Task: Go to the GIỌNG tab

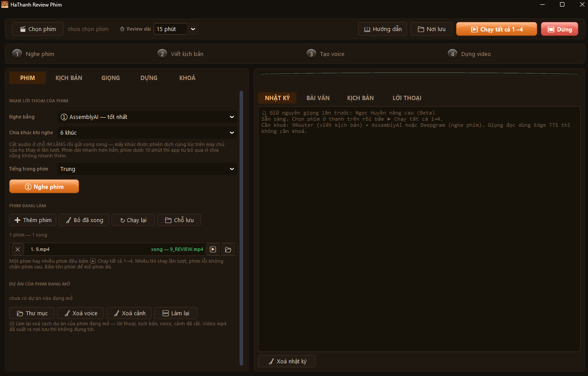Action: point(111,78)
